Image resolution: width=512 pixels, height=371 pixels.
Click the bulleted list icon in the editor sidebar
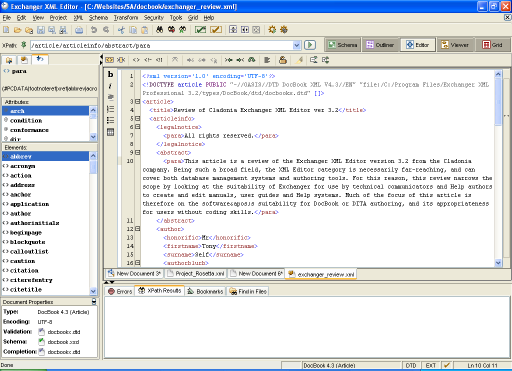(110, 120)
